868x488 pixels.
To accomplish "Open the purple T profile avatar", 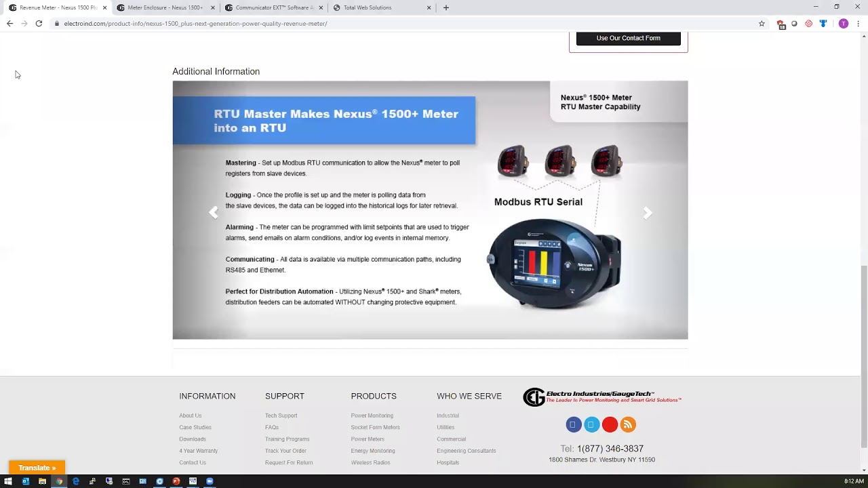I will [x=843, y=23].
